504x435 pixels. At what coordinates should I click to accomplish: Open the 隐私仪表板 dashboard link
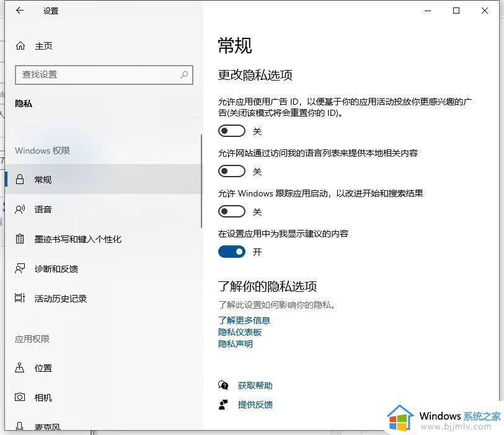(x=240, y=332)
